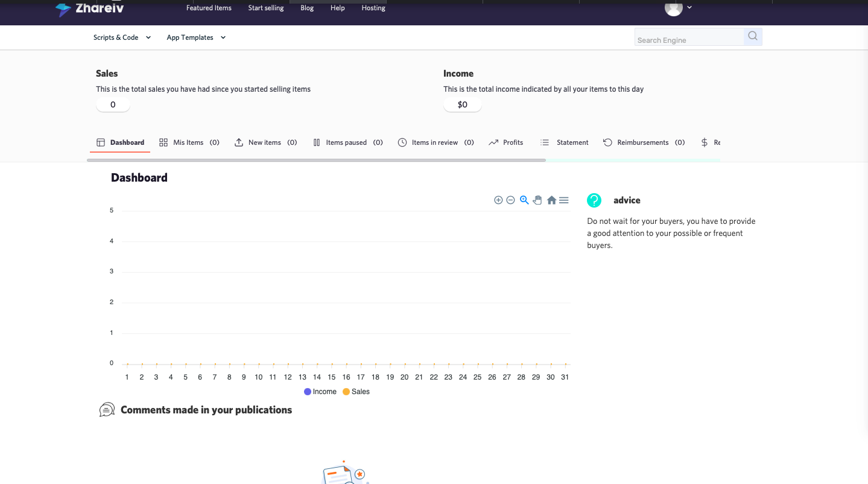The image size is (868, 484).
Task: Activate the chart panning hand tool
Action: pyautogui.click(x=537, y=200)
